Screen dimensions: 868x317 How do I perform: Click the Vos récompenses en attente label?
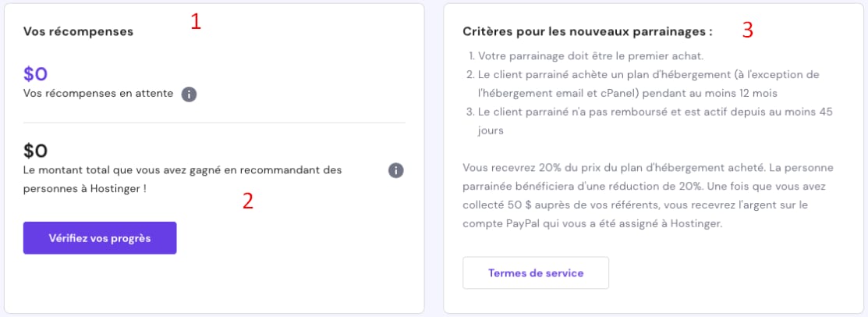(x=98, y=94)
